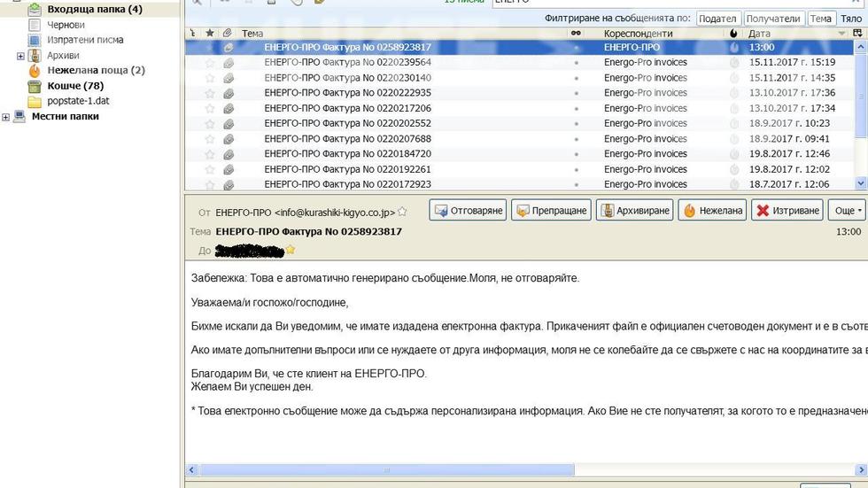Select message ЕНЕРГО-ПРО Фактура No 0220184720
Image resolution: width=868 pixels, height=488 pixels.
coord(347,154)
